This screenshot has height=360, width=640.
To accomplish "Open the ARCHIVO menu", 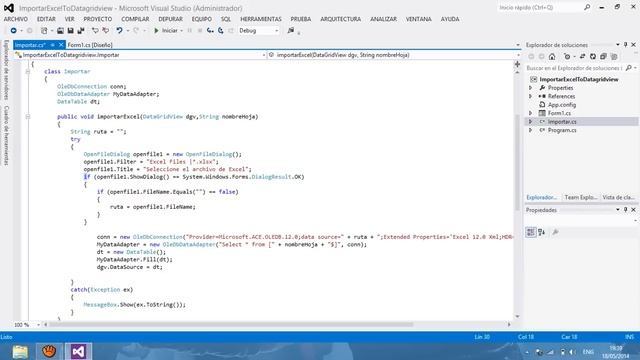I will click(16, 19).
